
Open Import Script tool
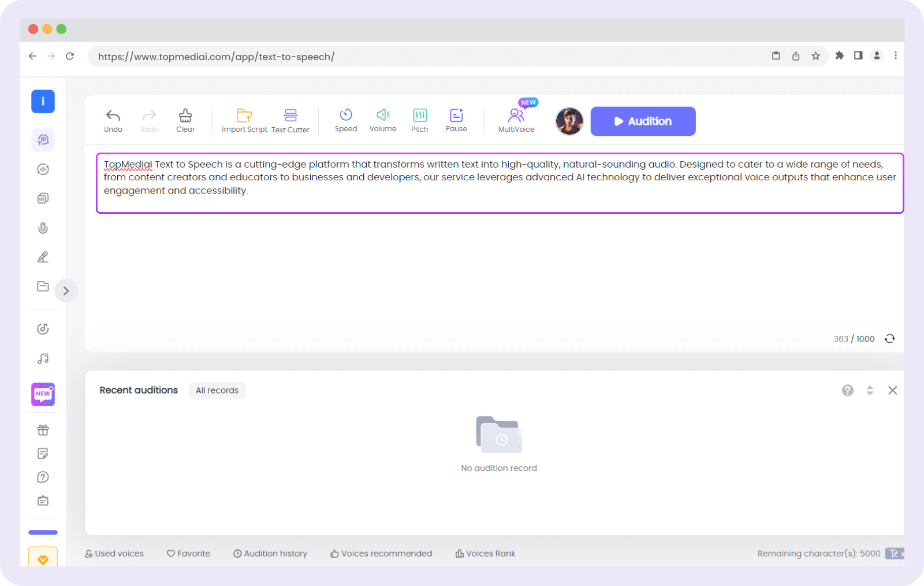tap(244, 120)
